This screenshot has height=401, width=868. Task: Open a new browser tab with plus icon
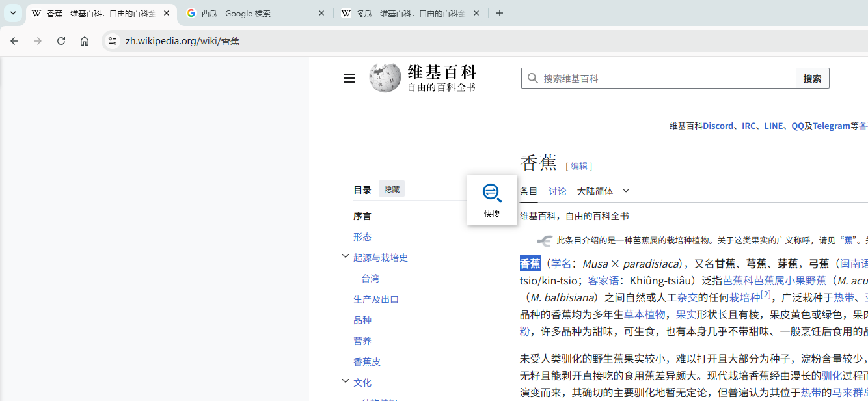500,13
